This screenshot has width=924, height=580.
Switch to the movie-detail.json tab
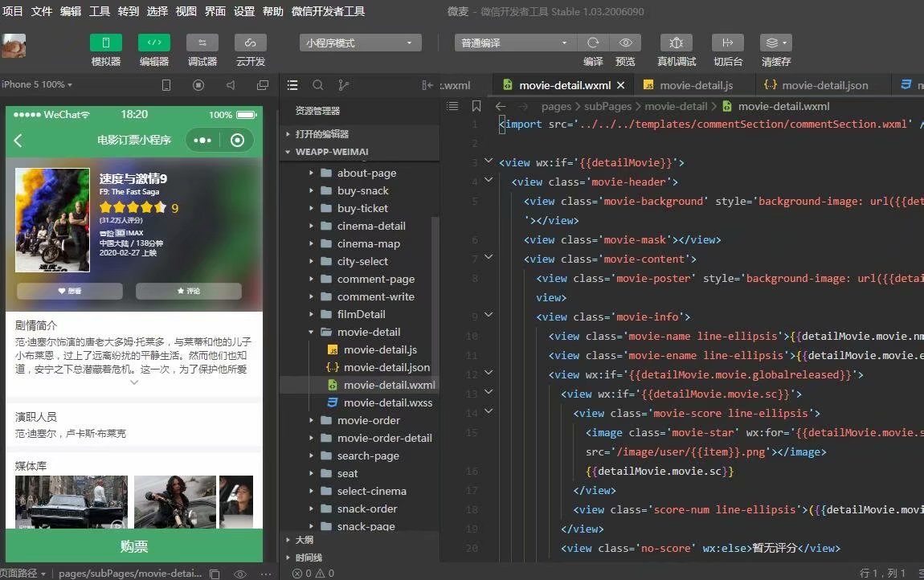pyautogui.click(x=824, y=85)
